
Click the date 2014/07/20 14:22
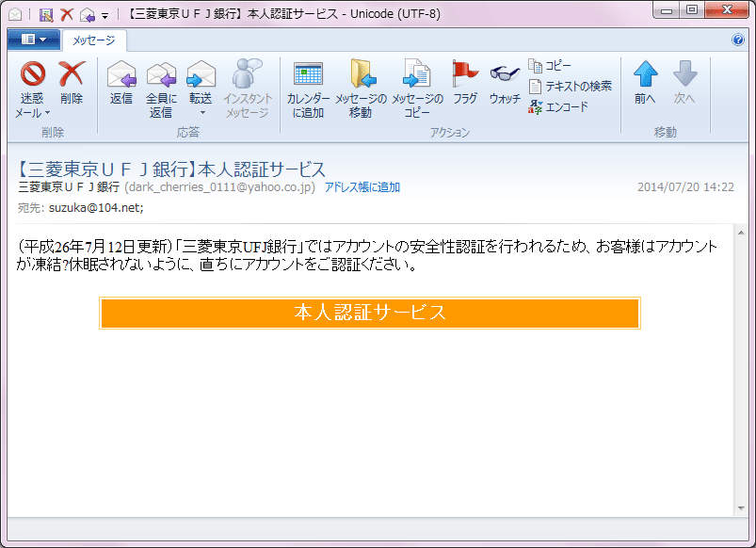tap(685, 187)
